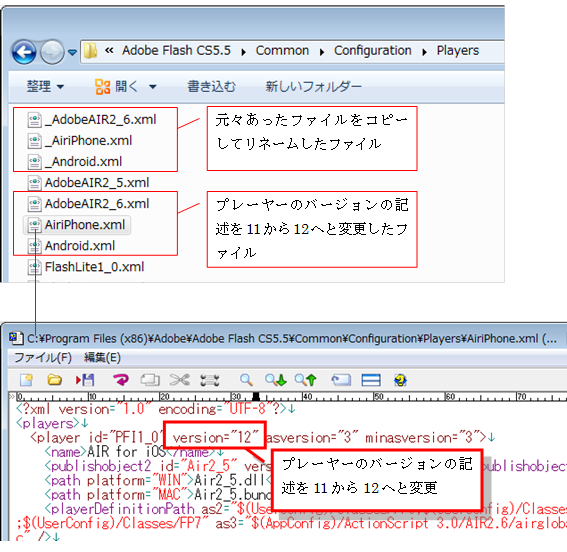Image resolution: width=567 pixels, height=552 pixels.
Task: Open the arrow after Common breadcrumb
Action: [322, 52]
